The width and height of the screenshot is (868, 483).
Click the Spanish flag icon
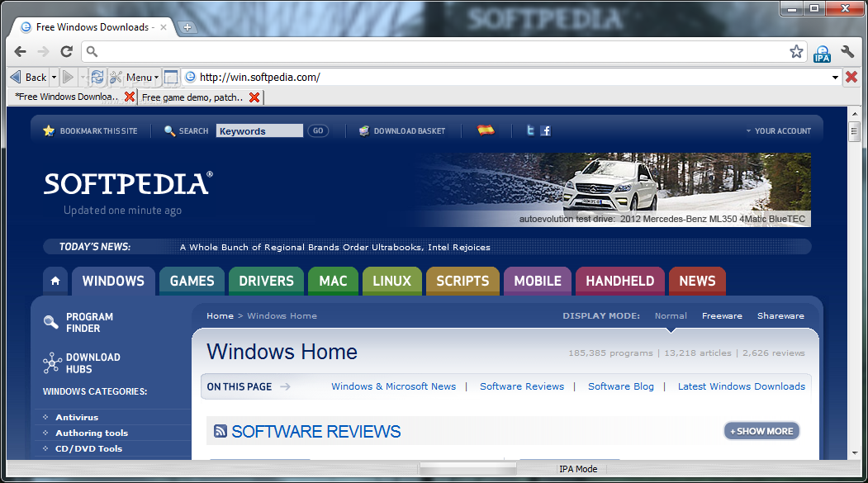click(x=486, y=130)
